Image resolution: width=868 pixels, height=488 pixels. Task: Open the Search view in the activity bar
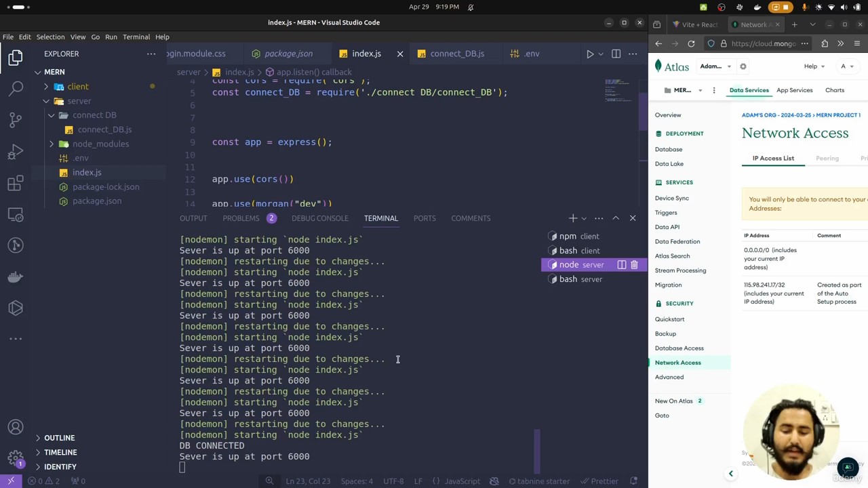click(x=16, y=88)
